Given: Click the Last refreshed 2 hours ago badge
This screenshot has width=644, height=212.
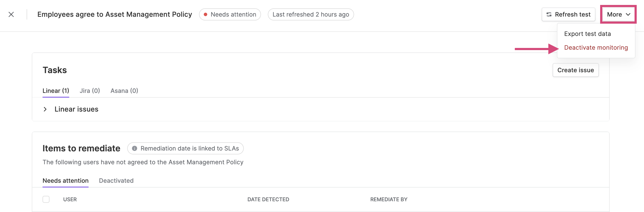Looking at the screenshot, I should pos(311,14).
